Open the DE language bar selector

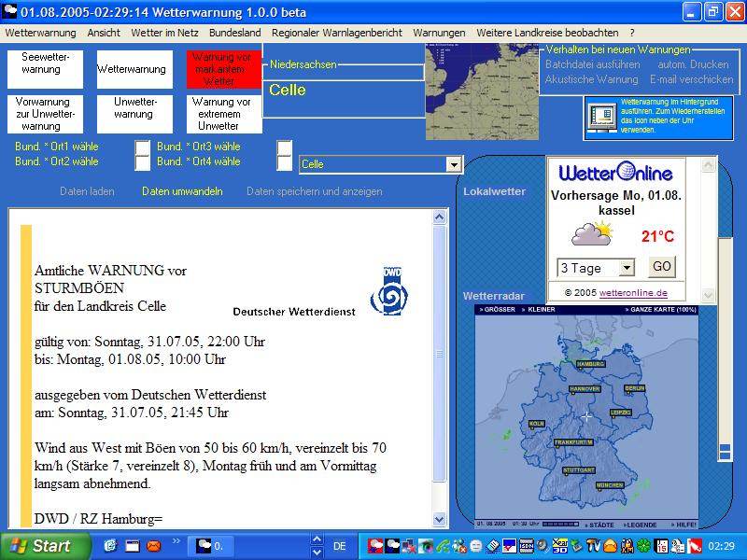tap(339, 546)
